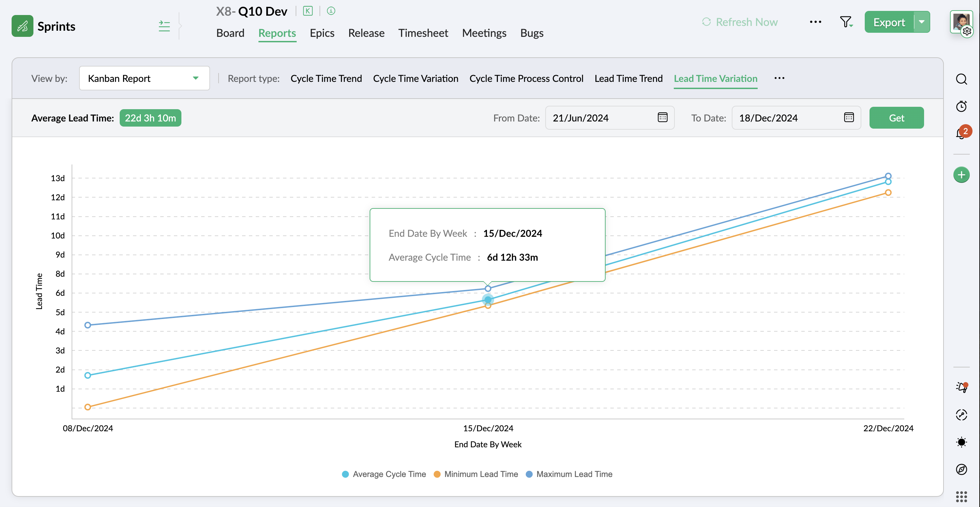Click the Kanban K project type icon
The image size is (980, 507).
[308, 11]
